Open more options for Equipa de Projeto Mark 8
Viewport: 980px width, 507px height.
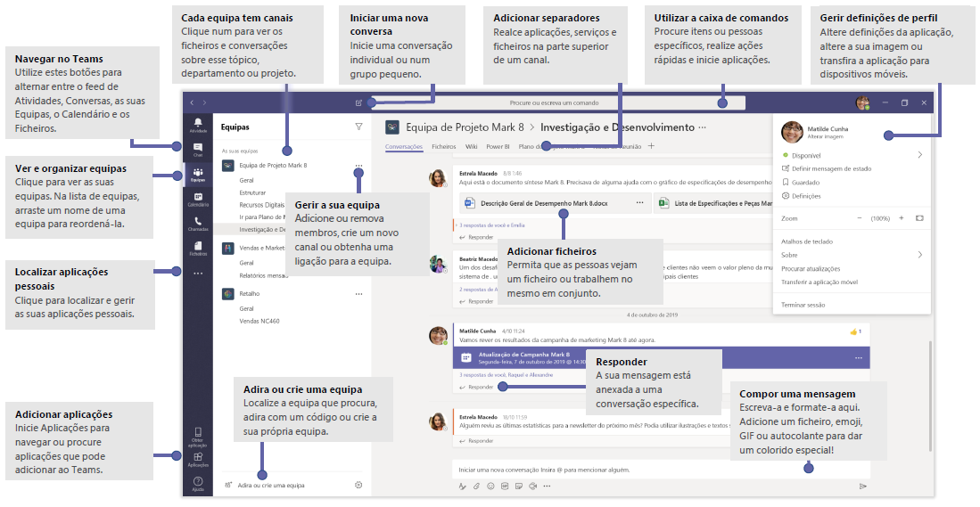click(x=358, y=166)
